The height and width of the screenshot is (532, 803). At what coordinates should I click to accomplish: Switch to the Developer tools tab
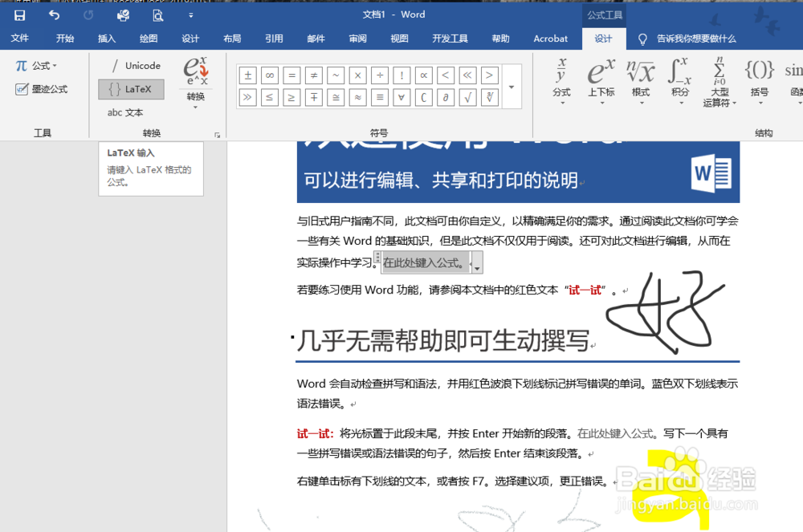pyautogui.click(x=450, y=39)
